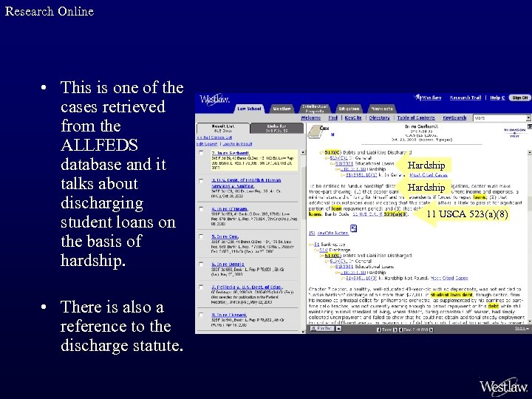Tick checkbox for Pelliccia v. U.S. Dept. result
The width and height of the screenshot is (532, 399).
point(201,287)
